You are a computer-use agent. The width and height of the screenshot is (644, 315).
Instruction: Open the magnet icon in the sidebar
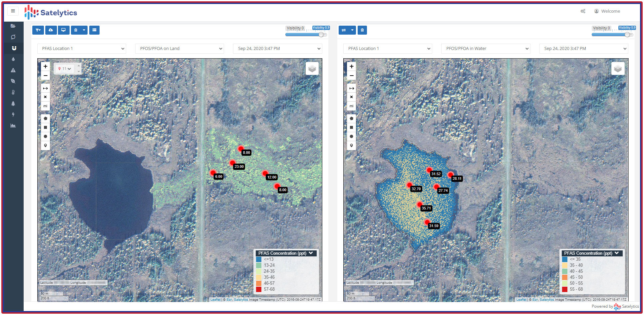[14, 48]
